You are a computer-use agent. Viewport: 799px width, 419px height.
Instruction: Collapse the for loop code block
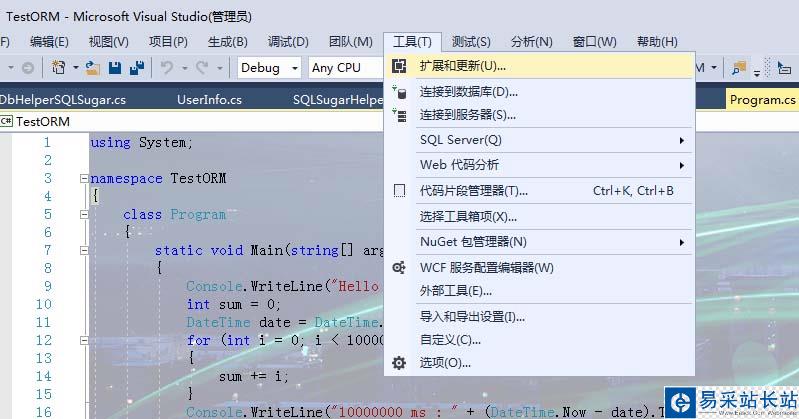[x=84, y=340]
